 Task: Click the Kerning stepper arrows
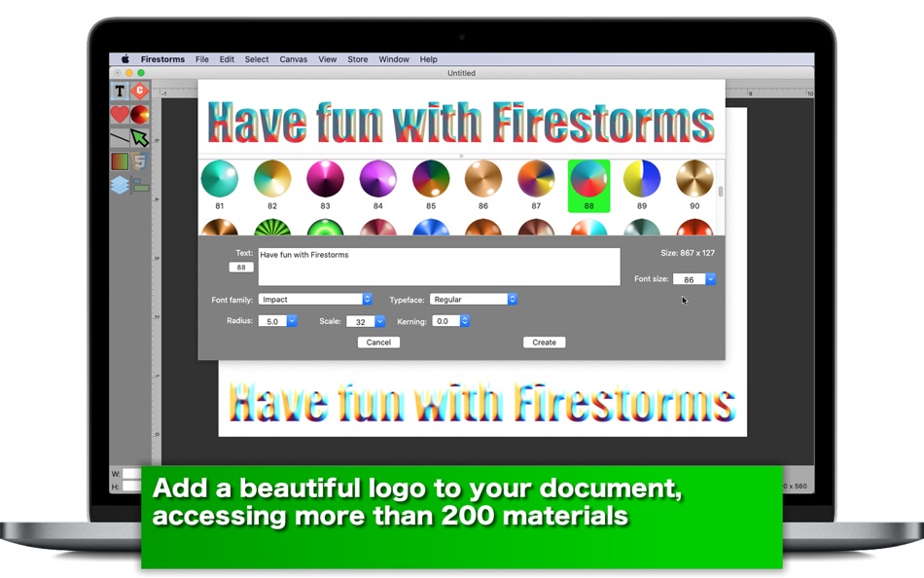point(465,321)
